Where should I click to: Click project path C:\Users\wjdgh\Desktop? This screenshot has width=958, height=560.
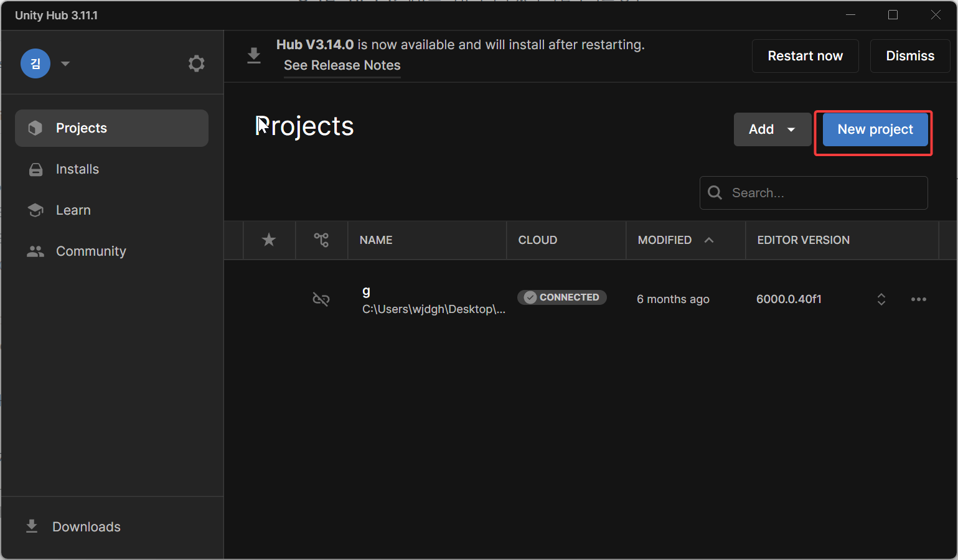point(434,309)
